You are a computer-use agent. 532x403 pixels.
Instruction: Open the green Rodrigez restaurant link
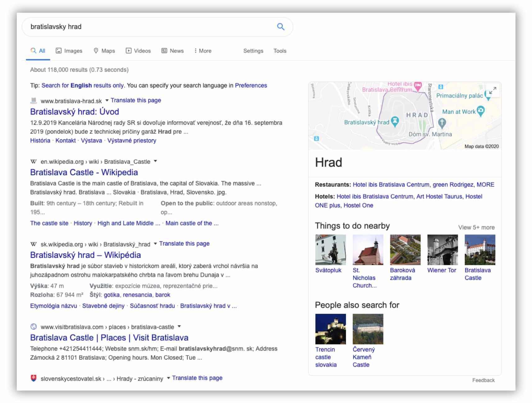coord(453,185)
